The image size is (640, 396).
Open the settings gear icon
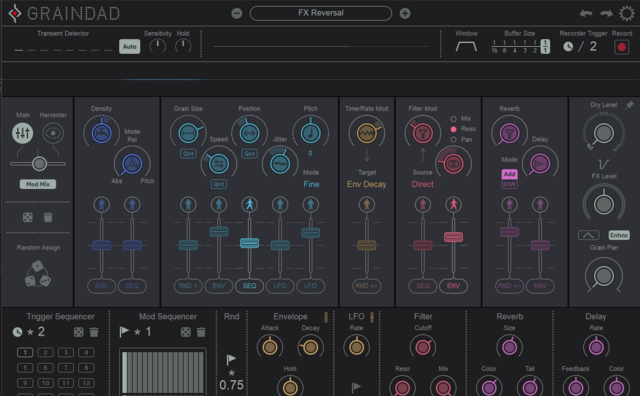pyautogui.click(x=627, y=13)
